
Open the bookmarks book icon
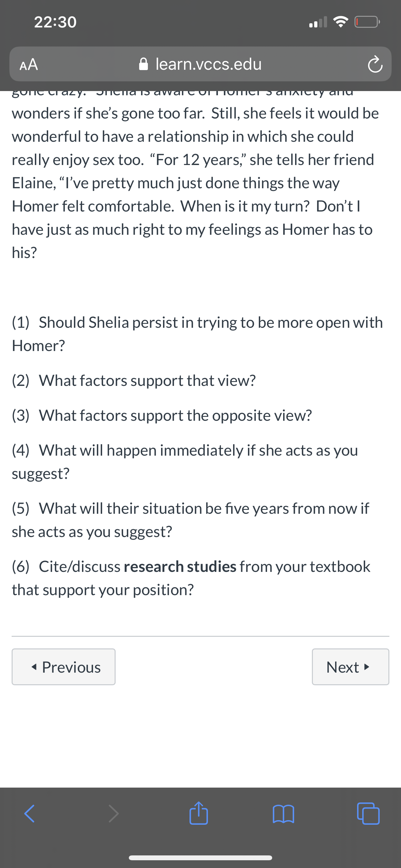click(283, 814)
